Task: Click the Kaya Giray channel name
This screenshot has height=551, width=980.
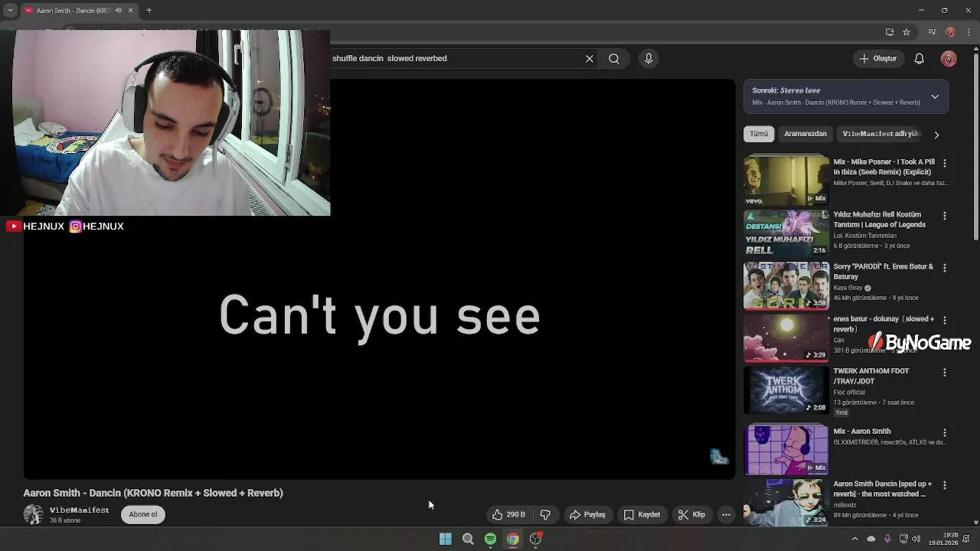Action: coord(848,288)
